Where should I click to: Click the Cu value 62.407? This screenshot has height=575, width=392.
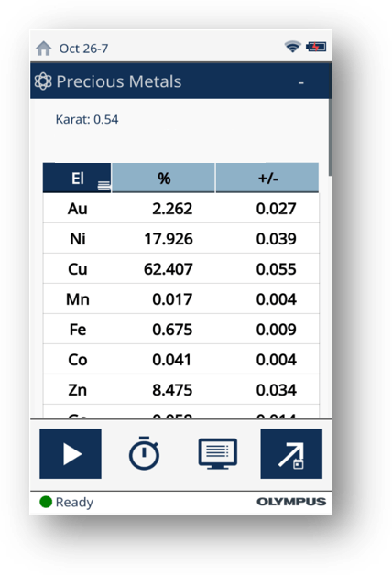169,269
